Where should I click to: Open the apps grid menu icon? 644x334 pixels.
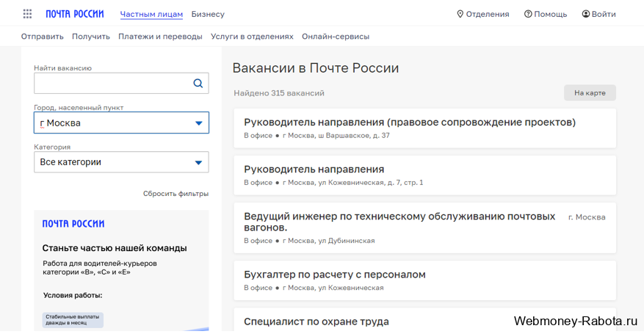[x=27, y=14]
